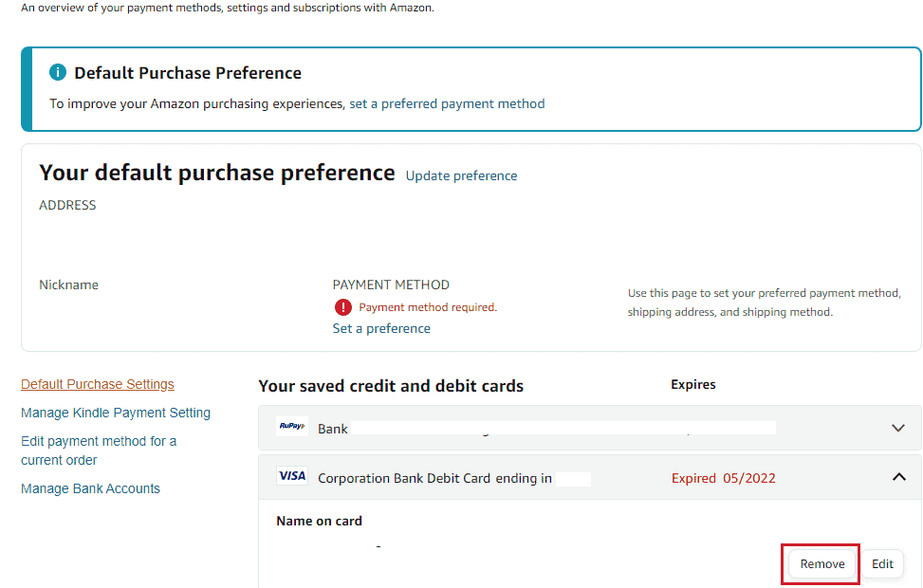Click the Edit button for the Corporation Bank card
This screenshot has height=588, width=923.
point(881,563)
